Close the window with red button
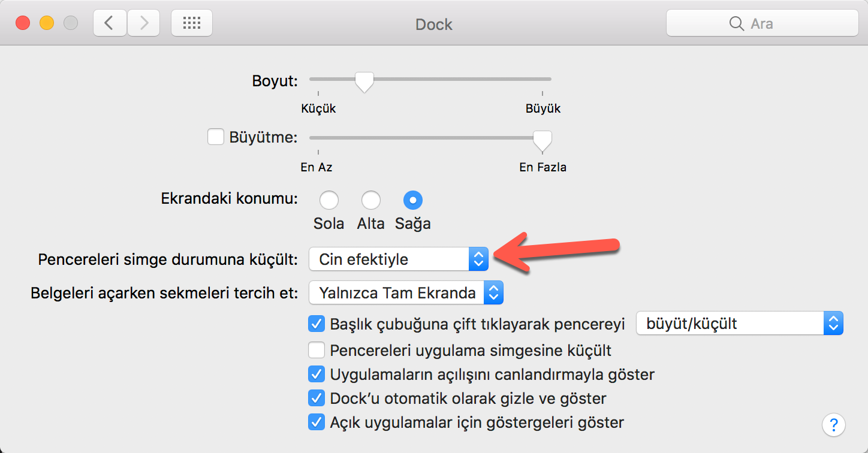 click(x=23, y=23)
